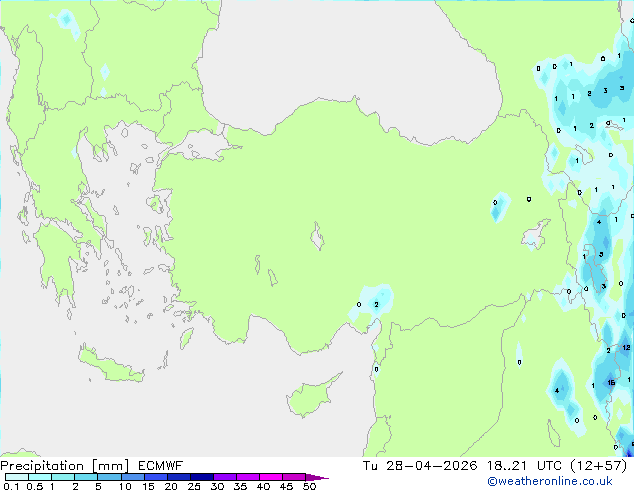Click the legend swatch between 40 and 45
This screenshot has height=490, width=634.
click(x=271, y=477)
